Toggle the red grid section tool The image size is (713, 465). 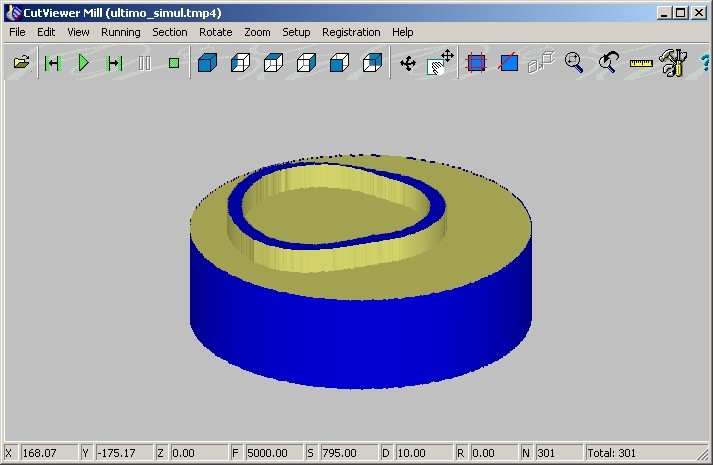[476, 63]
